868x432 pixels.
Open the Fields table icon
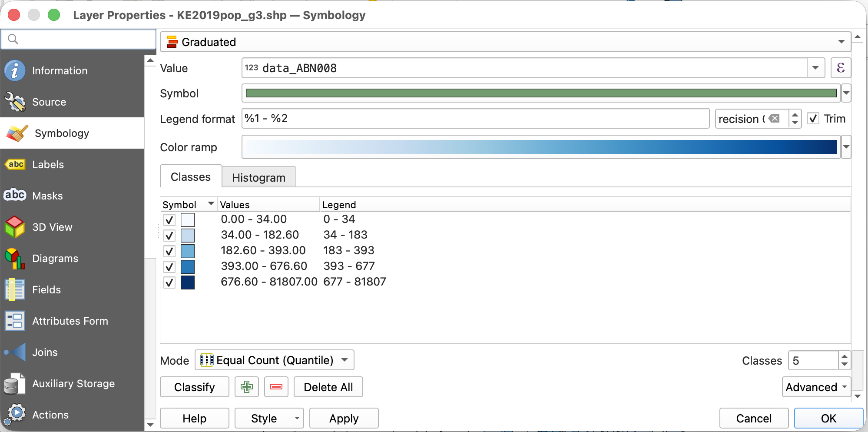(x=15, y=289)
